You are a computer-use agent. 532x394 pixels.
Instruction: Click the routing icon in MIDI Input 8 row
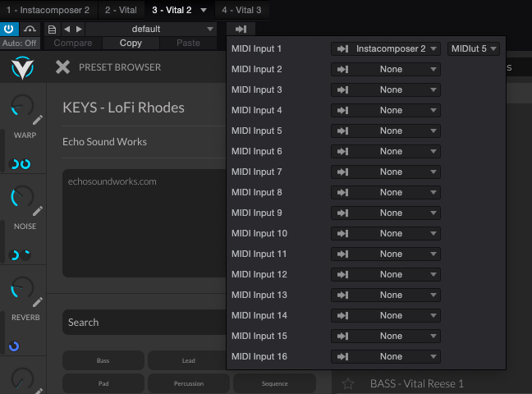[342, 192]
